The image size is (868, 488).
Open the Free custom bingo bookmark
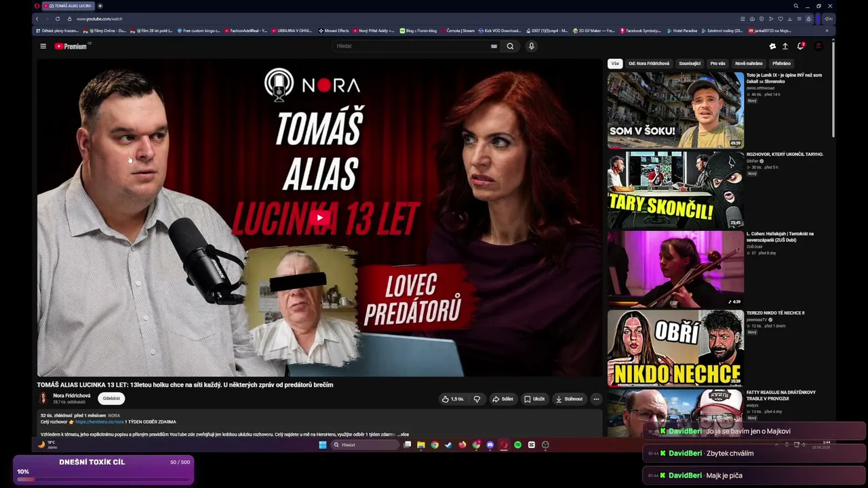(198, 30)
